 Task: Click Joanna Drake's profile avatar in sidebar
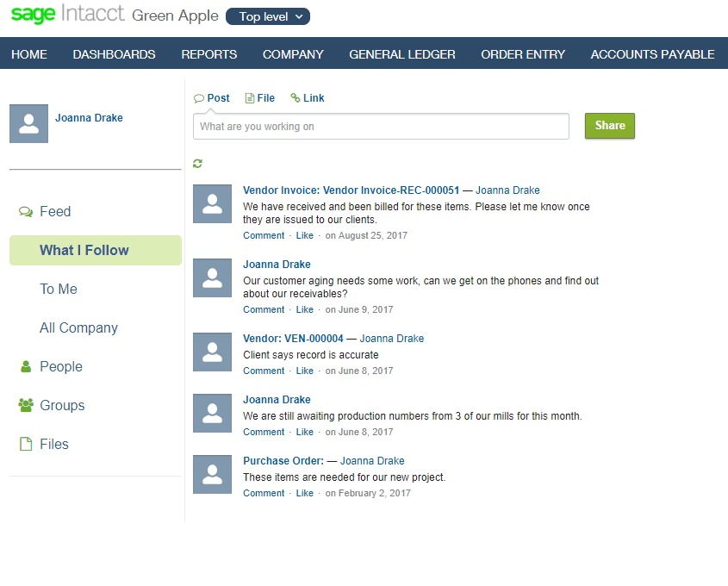coord(28,123)
